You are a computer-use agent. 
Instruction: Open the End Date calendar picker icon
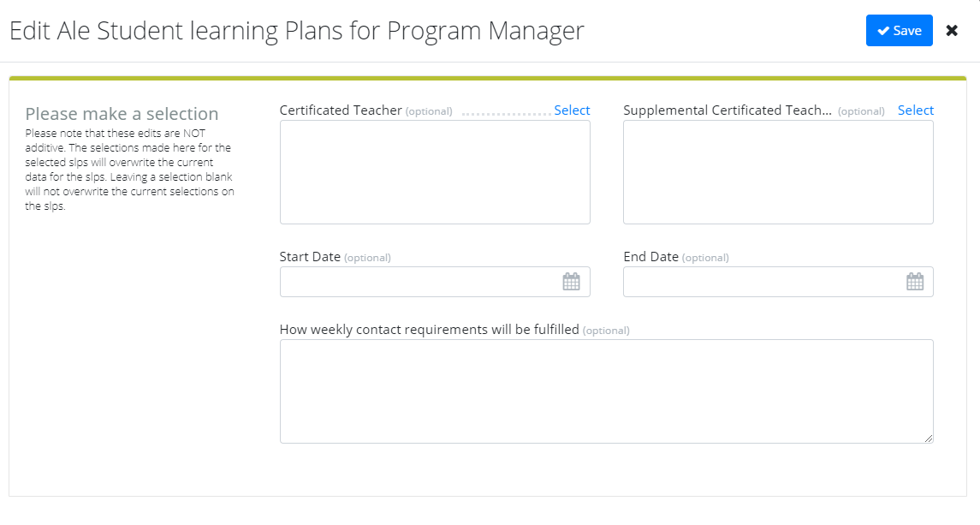point(915,282)
